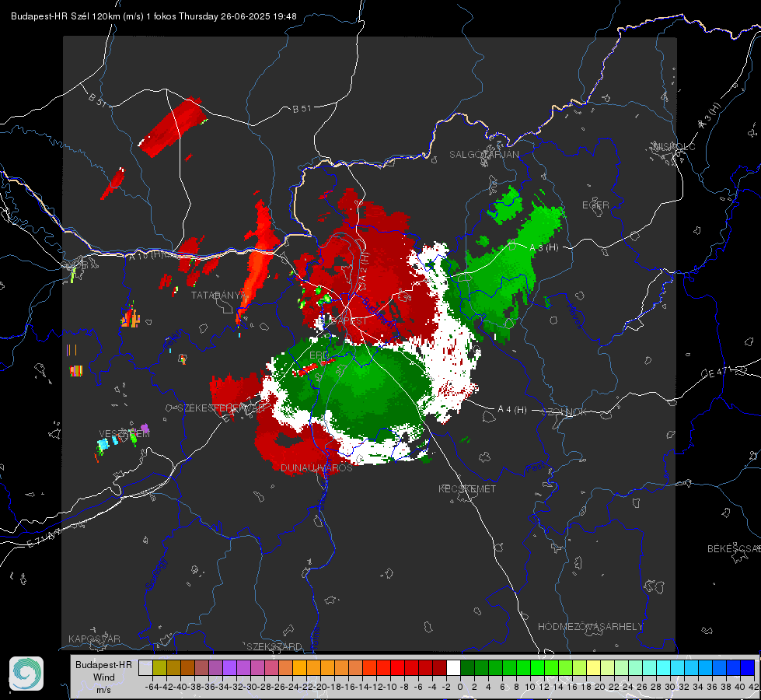
Task: Click the SZEKSZARD city label
Action: click(x=274, y=646)
